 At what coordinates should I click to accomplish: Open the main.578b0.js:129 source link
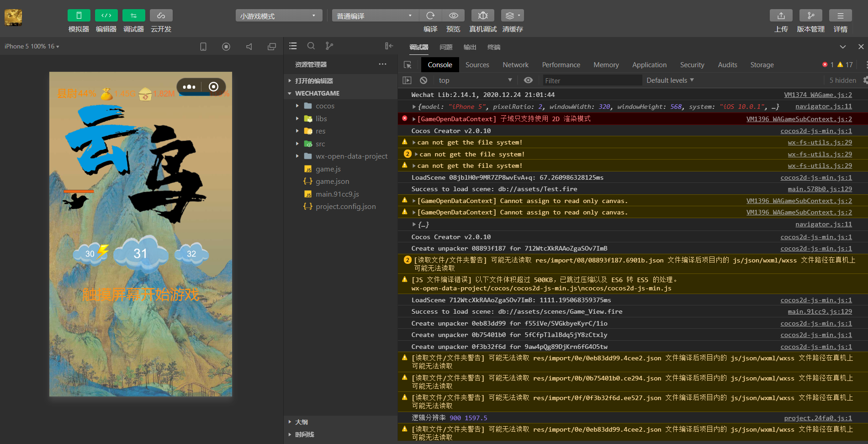(x=820, y=189)
